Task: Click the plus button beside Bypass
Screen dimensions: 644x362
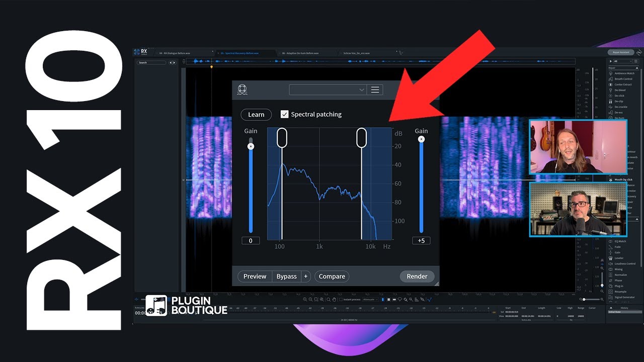Action: point(306,276)
